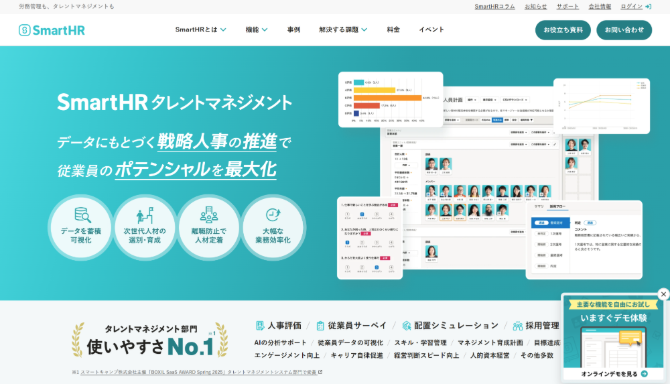Click the 配置シミュレーション icon
Image resolution: width=670 pixels, height=384 pixels.
point(406,326)
